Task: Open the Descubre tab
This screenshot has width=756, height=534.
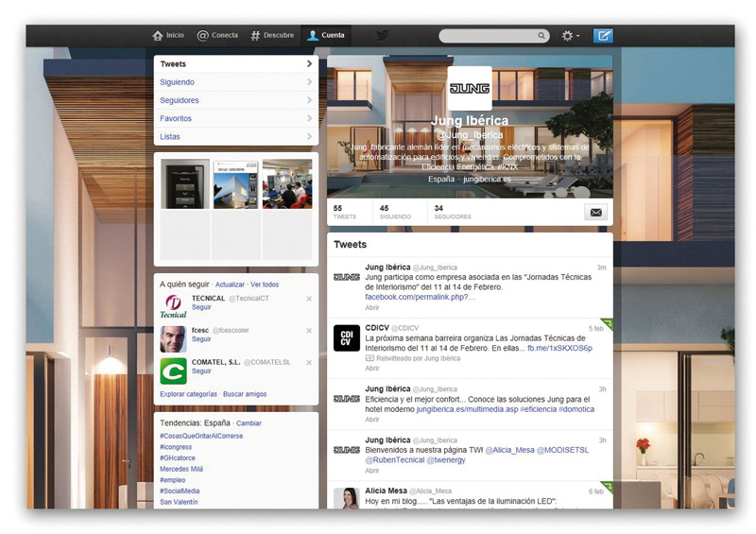Action: pos(272,36)
